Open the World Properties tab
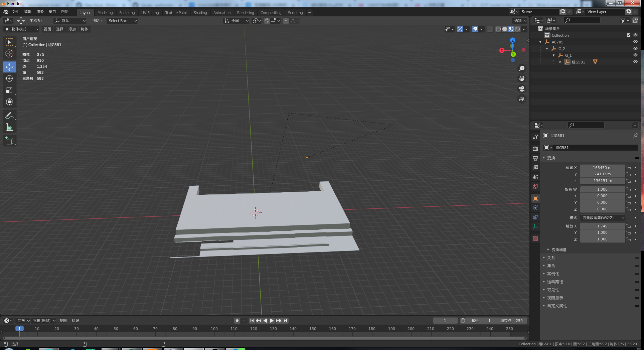The image size is (644, 350). pos(535,186)
